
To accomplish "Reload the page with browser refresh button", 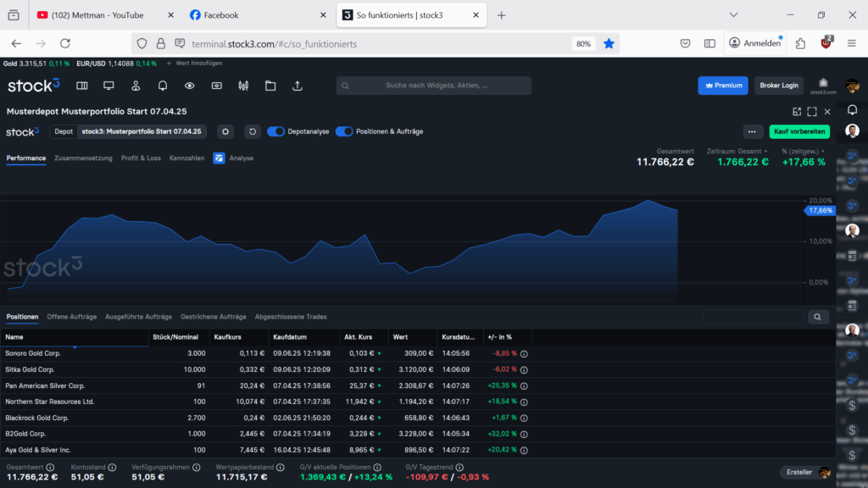I will click(65, 43).
